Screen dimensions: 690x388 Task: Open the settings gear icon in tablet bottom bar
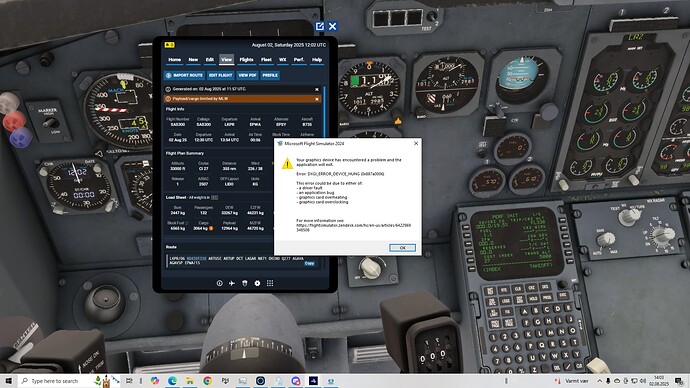coord(257,283)
